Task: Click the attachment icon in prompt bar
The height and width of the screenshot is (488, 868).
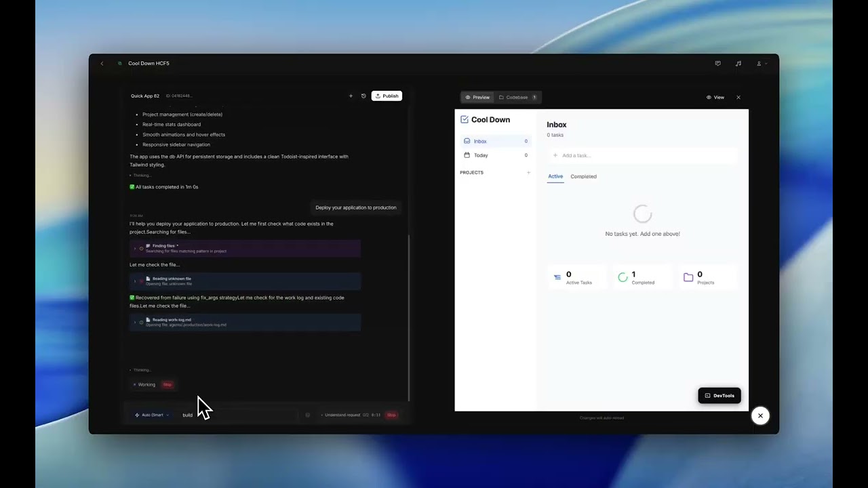Action: coord(308,415)
